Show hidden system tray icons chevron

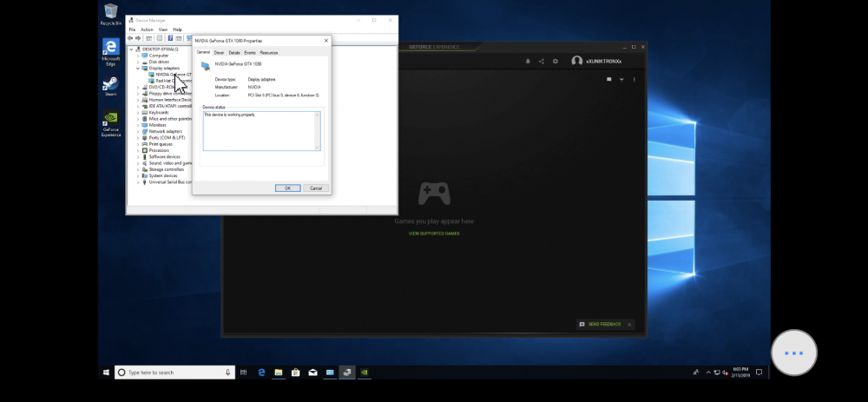click(708, 372)
